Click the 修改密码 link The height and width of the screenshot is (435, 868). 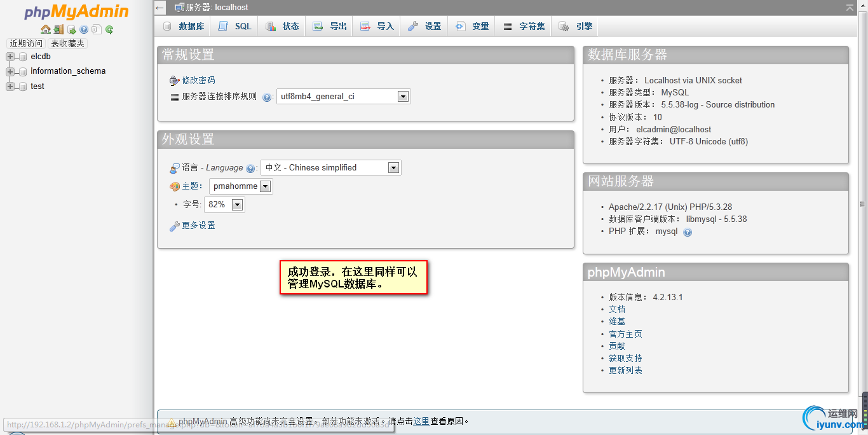pyautogui.click(x=199, y=81)
